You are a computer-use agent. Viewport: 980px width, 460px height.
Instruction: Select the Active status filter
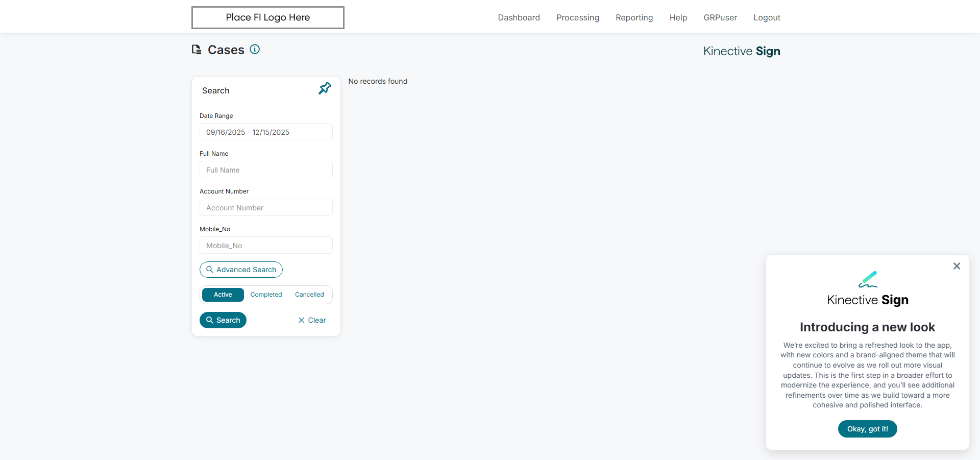pos(223,295)
